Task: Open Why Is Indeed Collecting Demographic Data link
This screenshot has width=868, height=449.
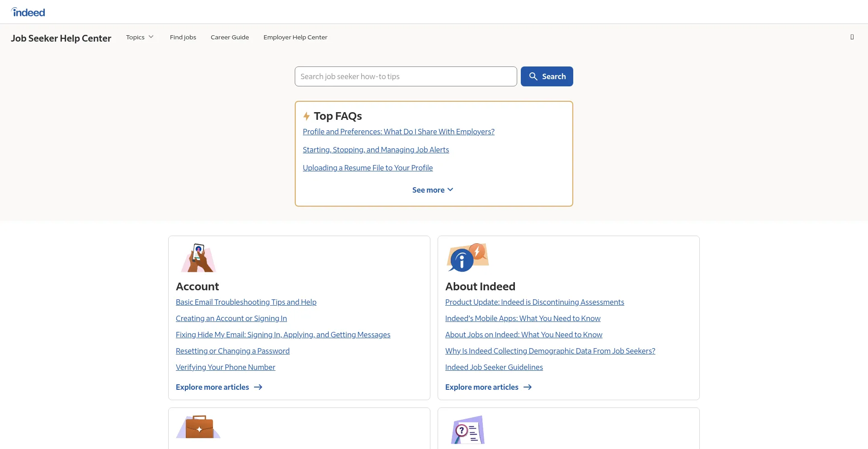Action: (x=550, y=351)
